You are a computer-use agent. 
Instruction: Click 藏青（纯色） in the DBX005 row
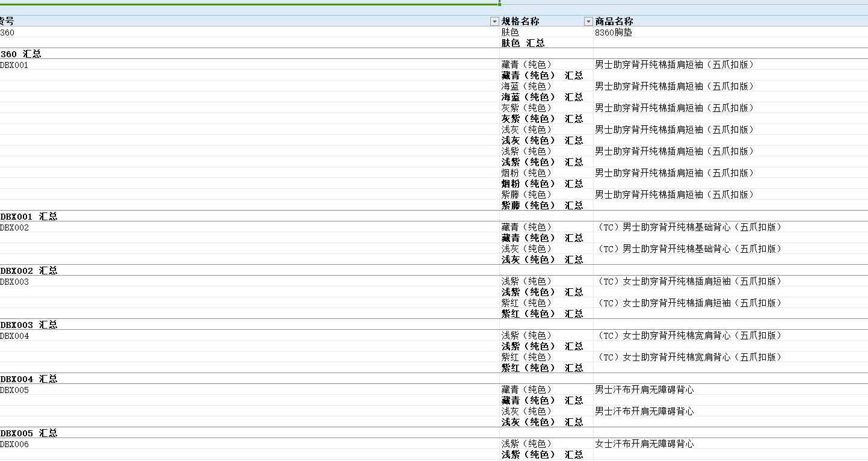(x=526, y=390)
